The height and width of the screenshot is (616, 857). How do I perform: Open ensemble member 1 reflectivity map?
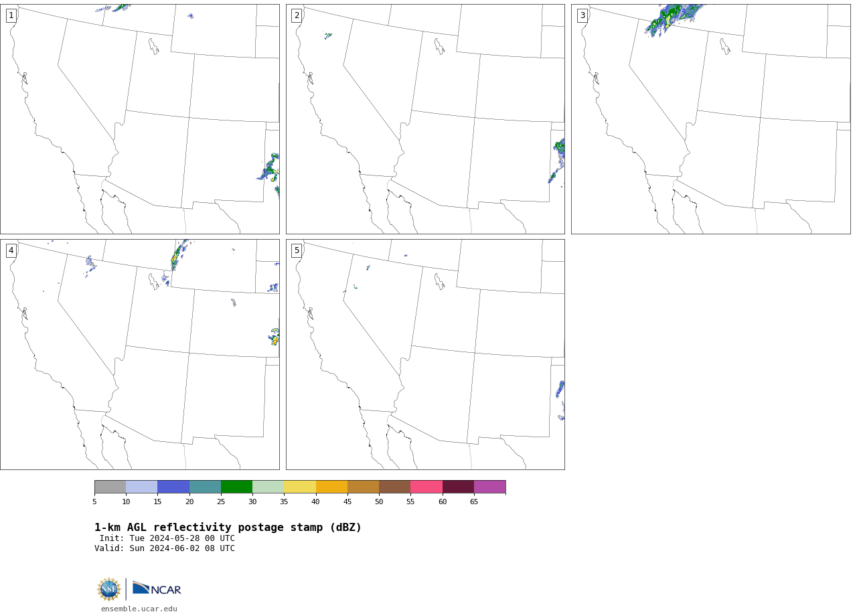tap(140, 119)
